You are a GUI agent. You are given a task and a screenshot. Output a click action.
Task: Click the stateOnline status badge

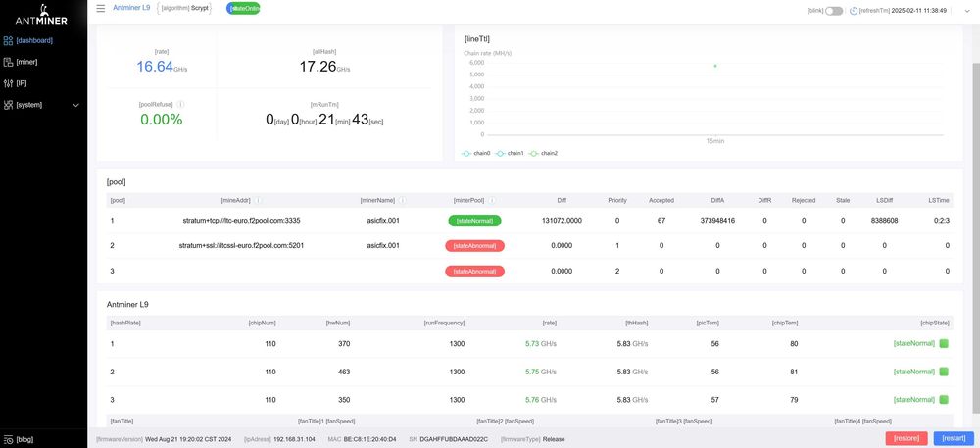244,9
